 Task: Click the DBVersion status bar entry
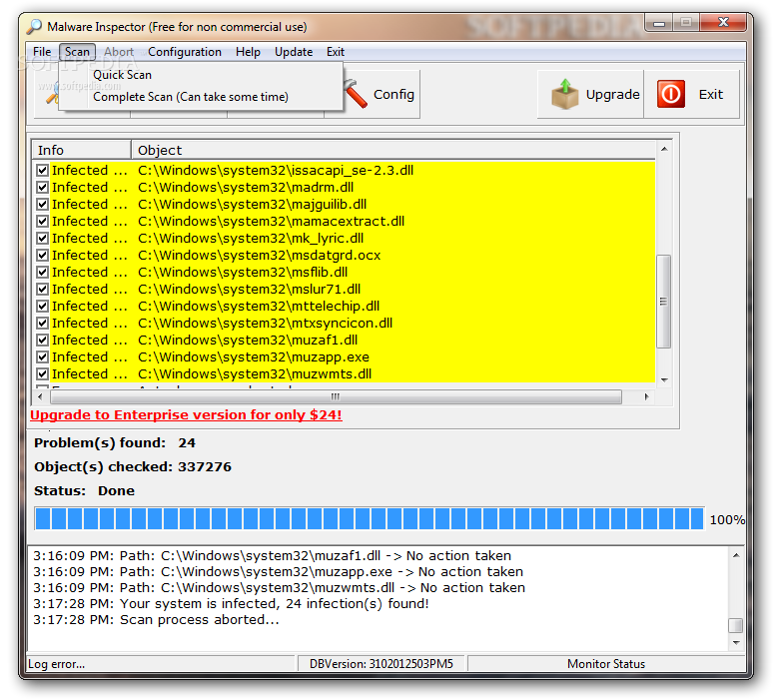[x=382, y=664]
